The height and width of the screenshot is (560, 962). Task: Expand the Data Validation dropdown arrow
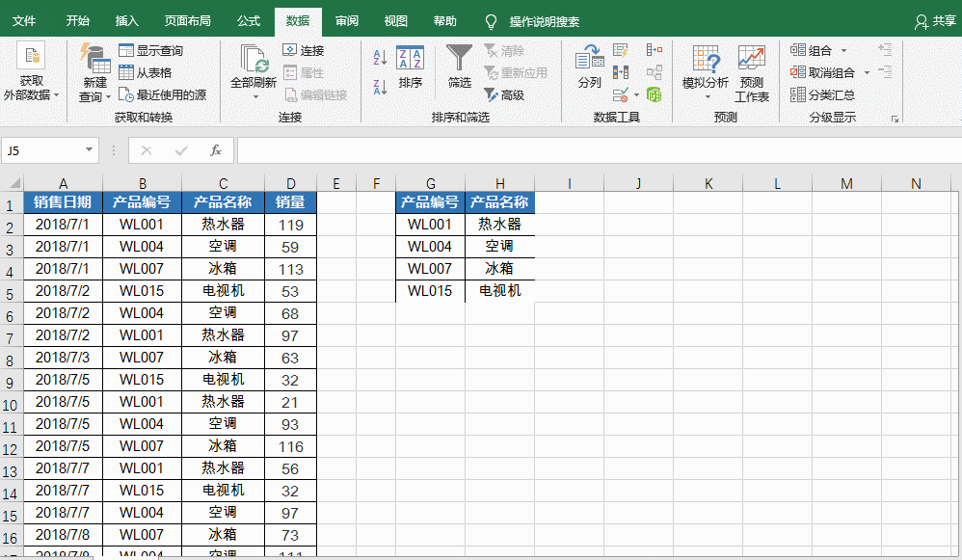636,95
